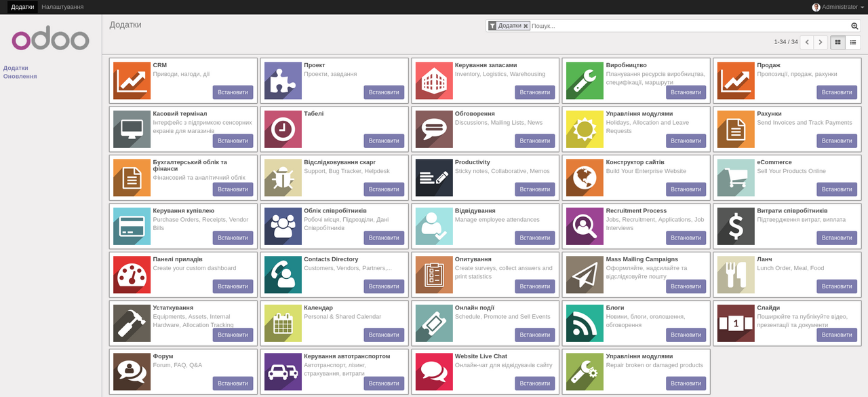Select Додатки in the left sidebar

click(16, 68)
